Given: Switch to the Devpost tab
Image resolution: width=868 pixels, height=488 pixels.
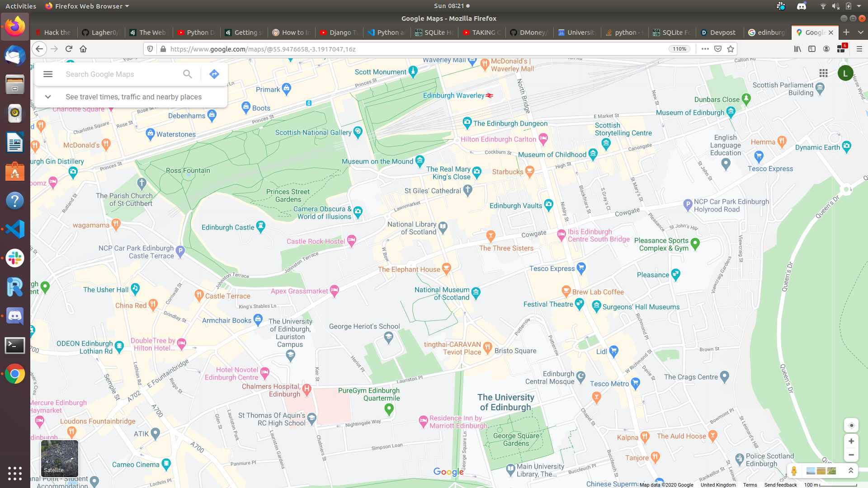Looking at the screenshot, I should [719, 33].
